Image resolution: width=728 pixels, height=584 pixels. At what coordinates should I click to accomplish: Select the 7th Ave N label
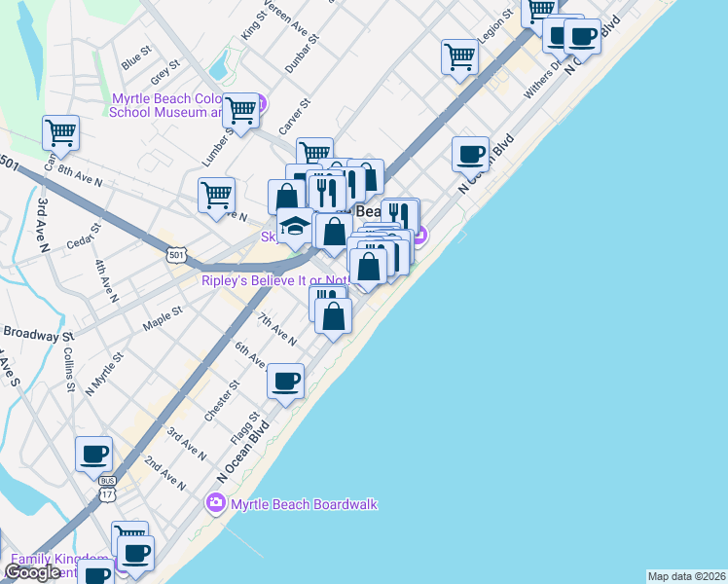(x=277, y=329)
